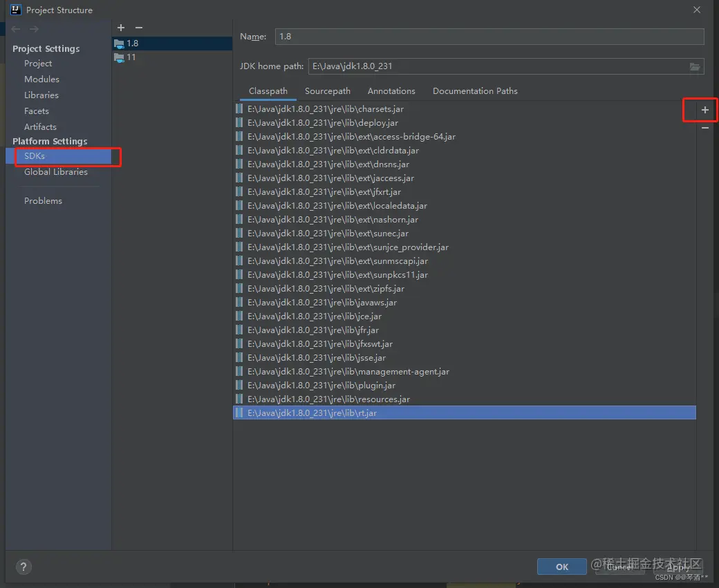Select SDKs under Platform Settings
Viewport: 719px width, 588px height.
pyautogui.click(x=59, y=156)
